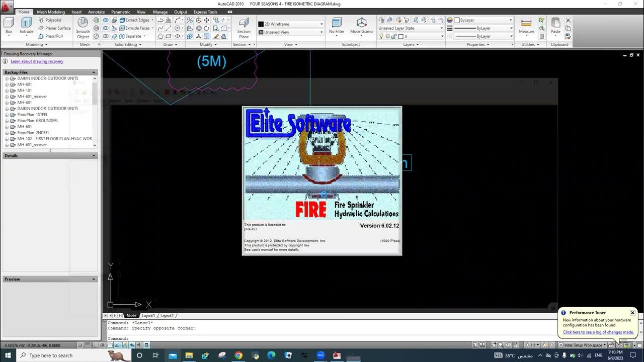
Task: Open the Unsaved View dropdown
Action: 290,32
